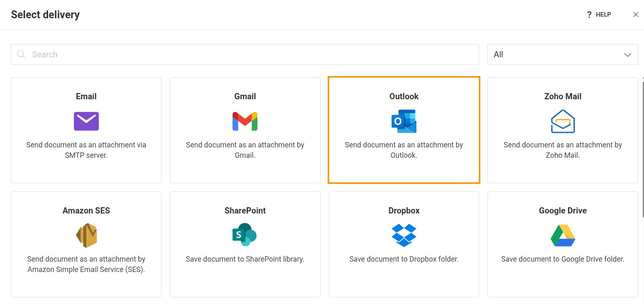Screen dimensions: 644x304
Task: Open the All filter dropdown
Action: point(563,54)
